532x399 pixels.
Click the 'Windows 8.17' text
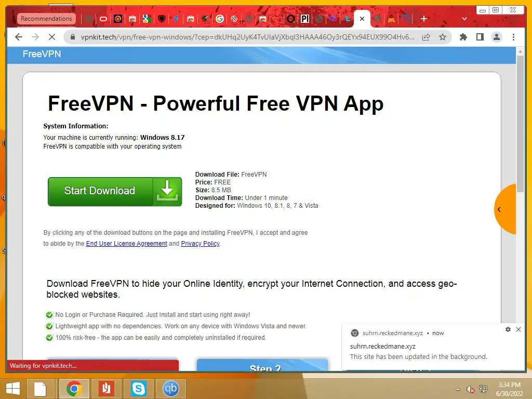163,137
